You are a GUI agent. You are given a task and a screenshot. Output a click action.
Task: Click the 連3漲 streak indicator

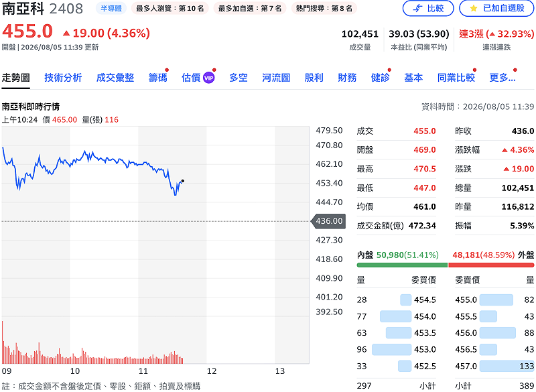[496, 34]
